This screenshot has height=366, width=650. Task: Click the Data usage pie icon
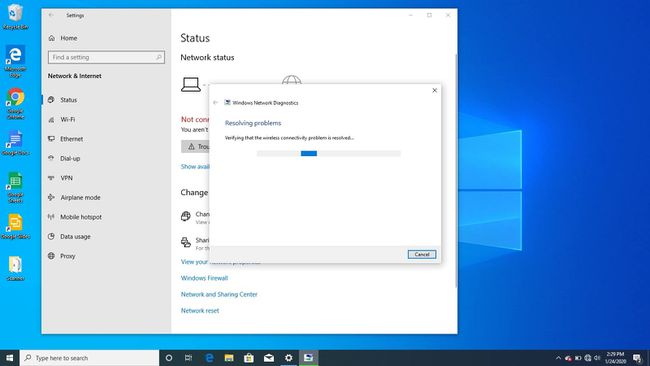pos(51,236)
